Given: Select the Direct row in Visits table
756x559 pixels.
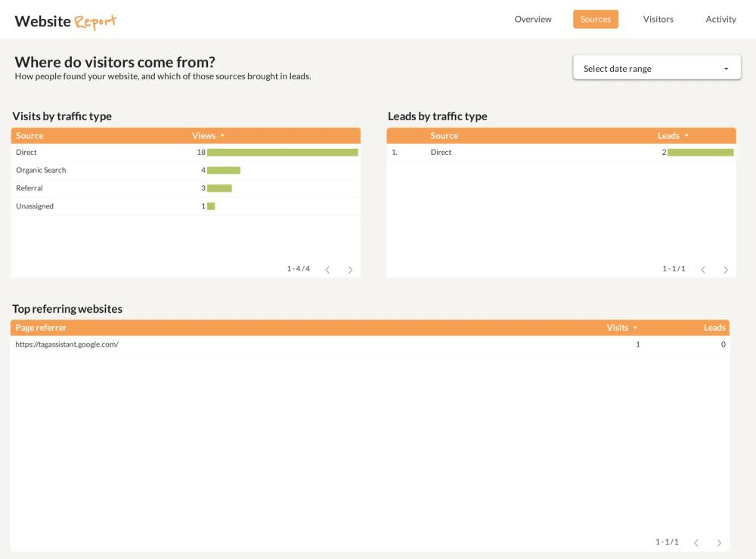Looking at the screenshot, I should coord(186,153).
